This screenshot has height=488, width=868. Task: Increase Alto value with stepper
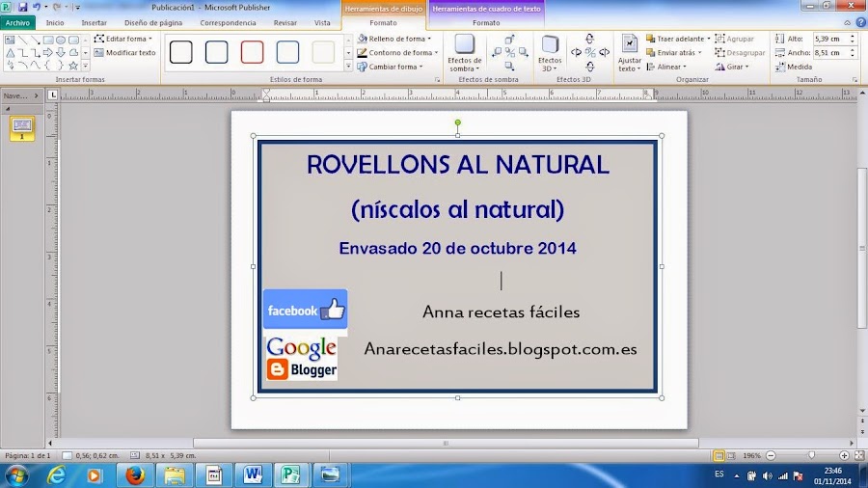(x=853, y=36)
